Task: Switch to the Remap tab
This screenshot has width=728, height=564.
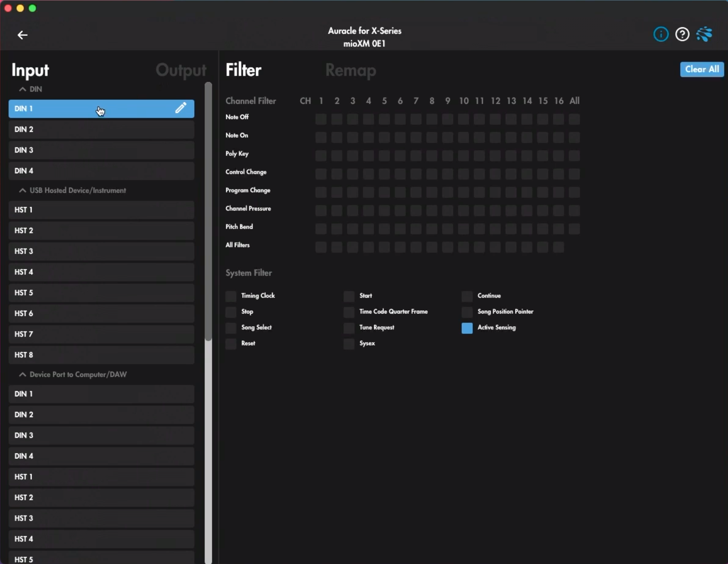Action: 350,70
